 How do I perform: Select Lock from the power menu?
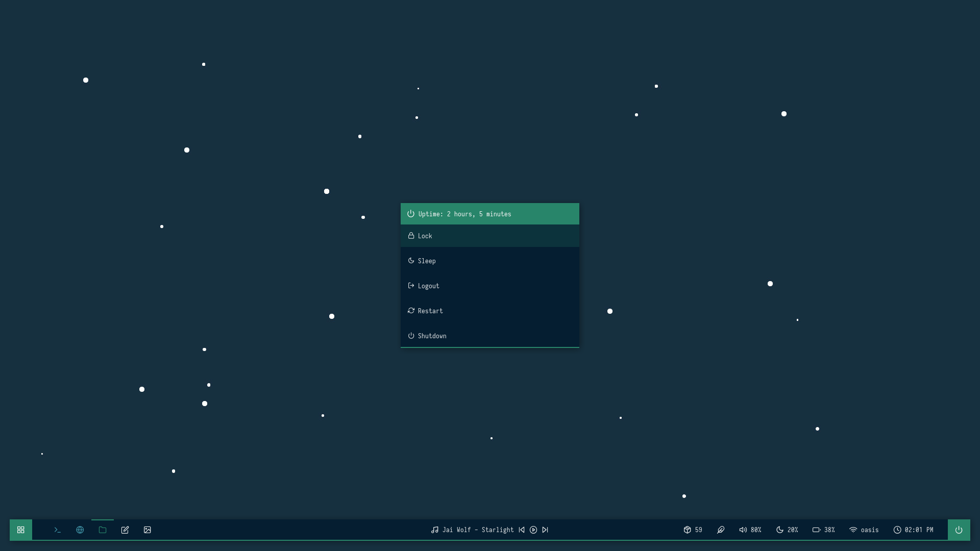pos(489,236)
